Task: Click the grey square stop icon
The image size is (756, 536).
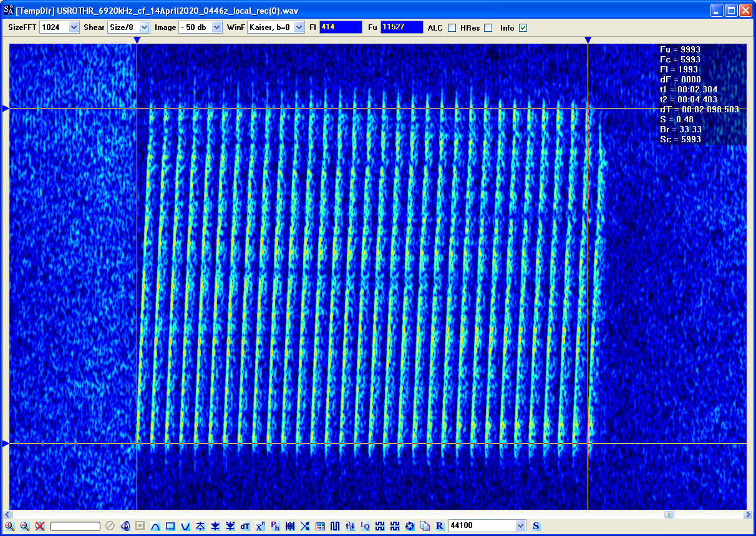Action: [x=140, y=526]
